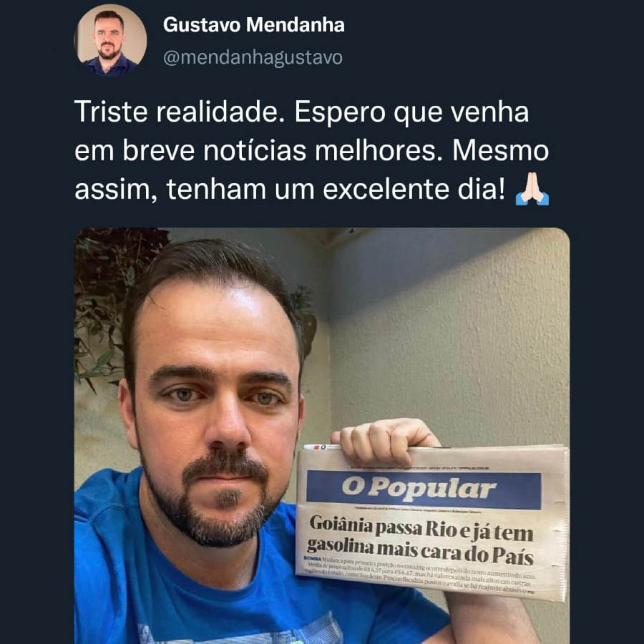Open the Gustavo Mendanha display name

click(254, 24)
